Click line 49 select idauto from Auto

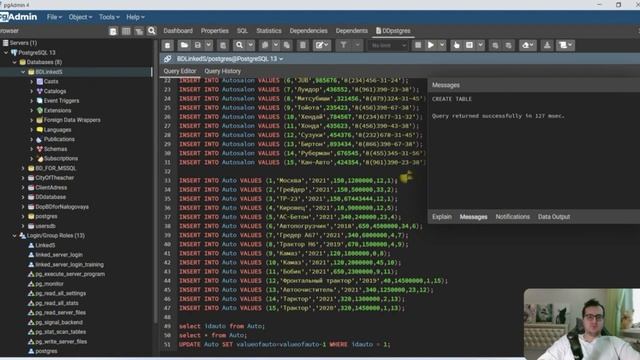pos(222,327)
